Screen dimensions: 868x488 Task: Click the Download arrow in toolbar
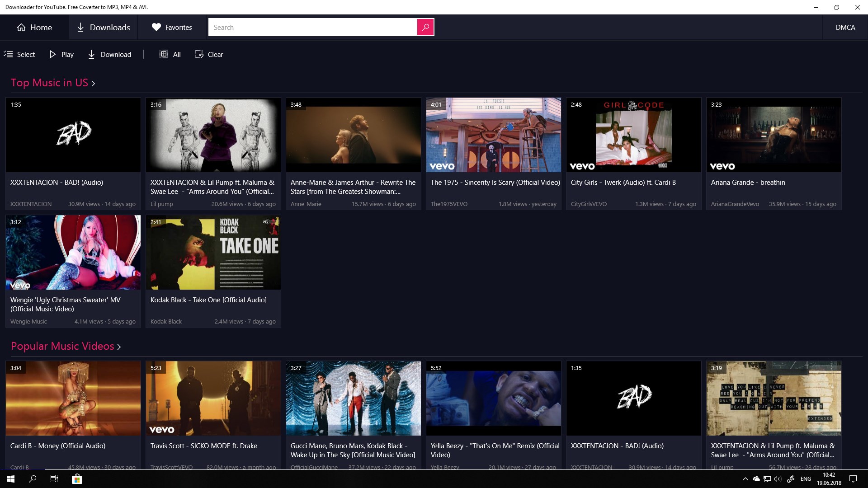pyautogui.click(x=91, y=54)
